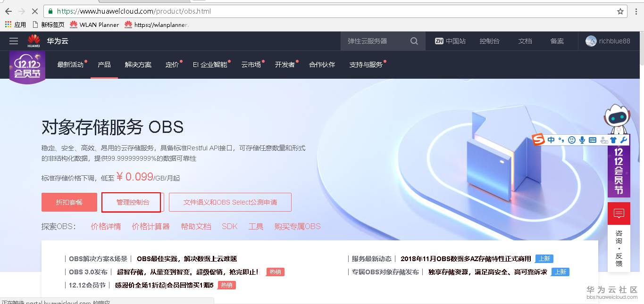Open the 最新活动 menu

click(x=70, y=65)
